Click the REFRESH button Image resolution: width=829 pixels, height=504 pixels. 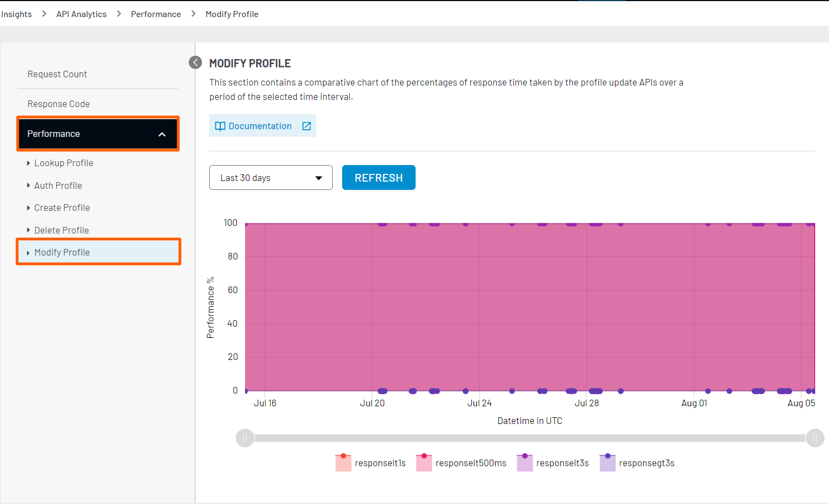click(379, 177)
